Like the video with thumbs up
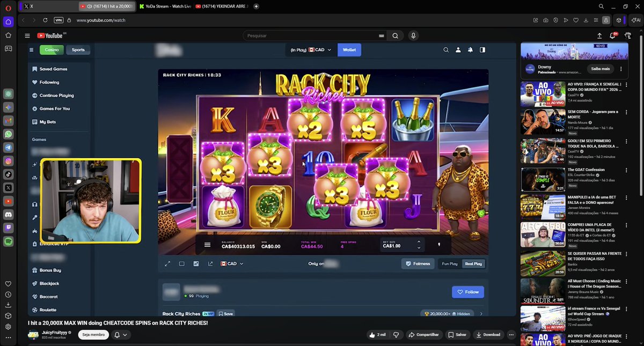The width and height of the screenshot is (644, 346). (x=378, y=335)
